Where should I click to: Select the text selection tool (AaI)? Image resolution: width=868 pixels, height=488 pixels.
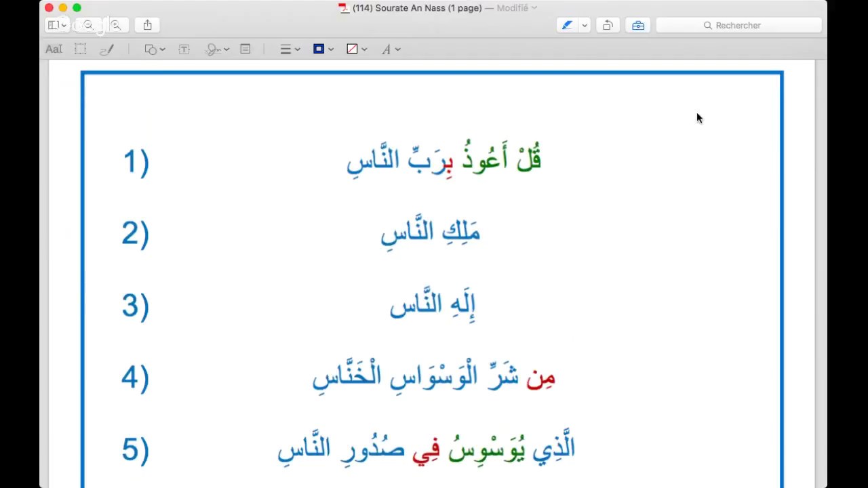coord(54,49)
